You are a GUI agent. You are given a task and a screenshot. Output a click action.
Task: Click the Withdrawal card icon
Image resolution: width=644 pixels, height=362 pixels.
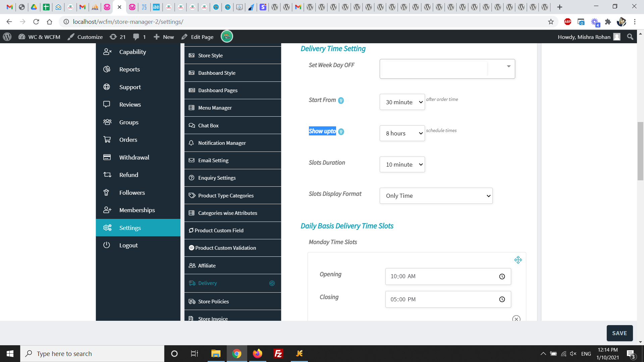coord(107,157)
